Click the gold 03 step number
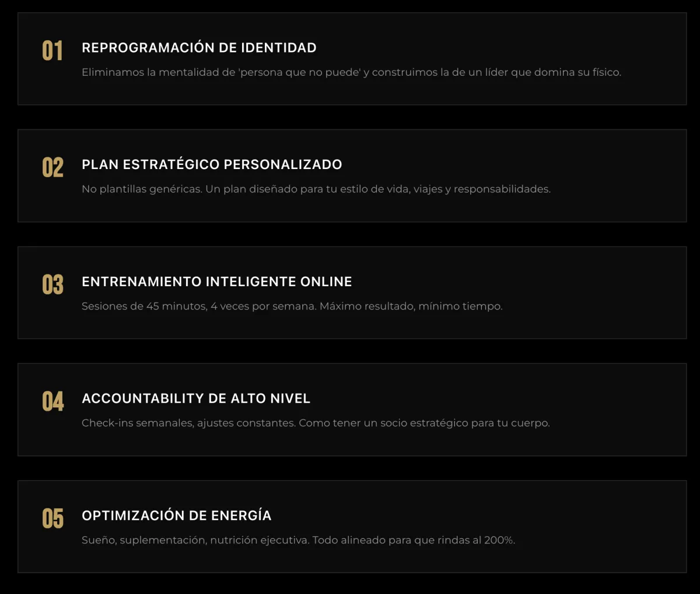This screenshot has width=700, height=594. coord(52,284)
